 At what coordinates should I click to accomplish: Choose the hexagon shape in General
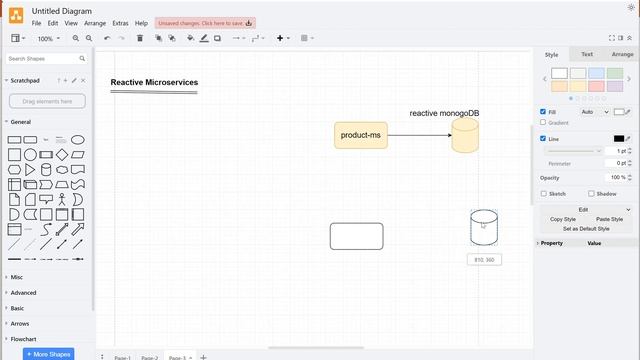point(14,169)
